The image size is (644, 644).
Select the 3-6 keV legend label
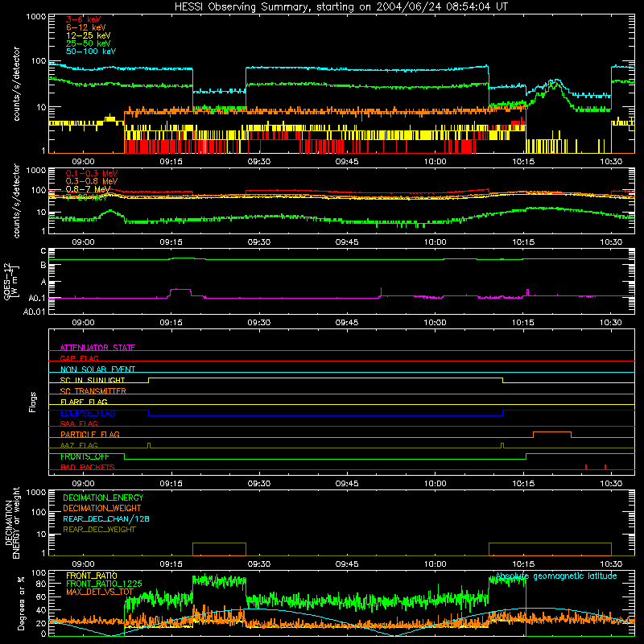coord(83,19)
